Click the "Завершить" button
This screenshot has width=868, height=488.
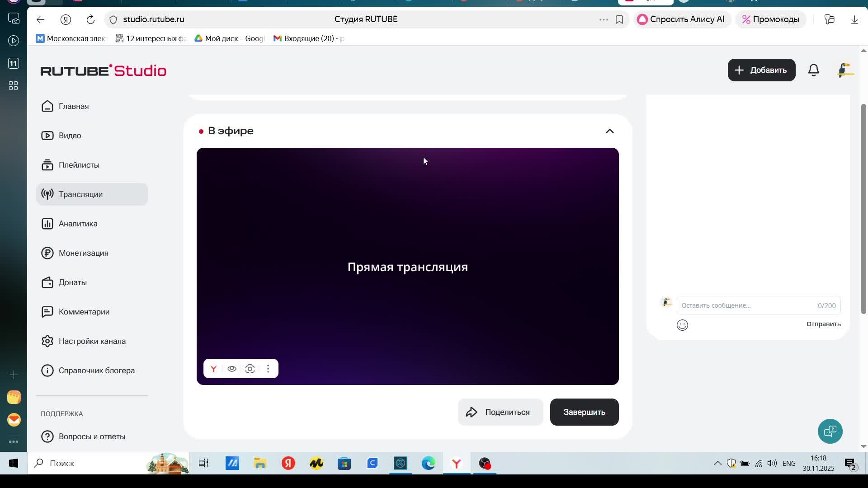click(x=584, y=412)
